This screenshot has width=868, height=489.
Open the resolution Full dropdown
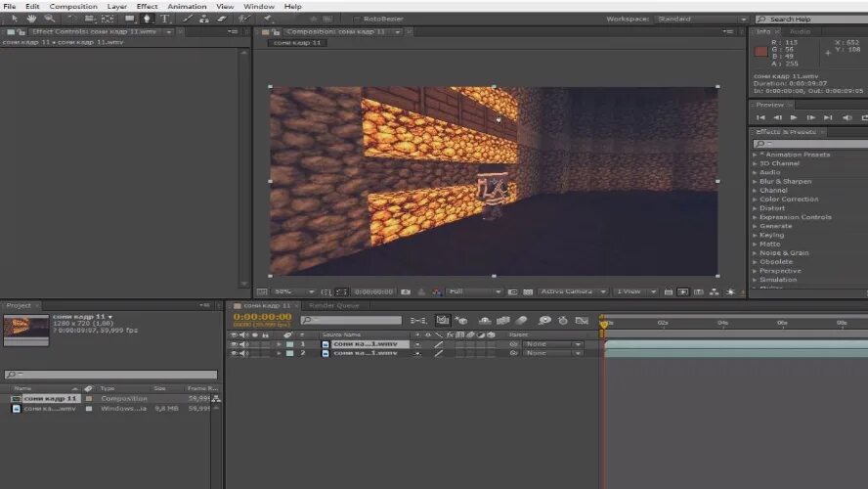click(x=474, y=291)
